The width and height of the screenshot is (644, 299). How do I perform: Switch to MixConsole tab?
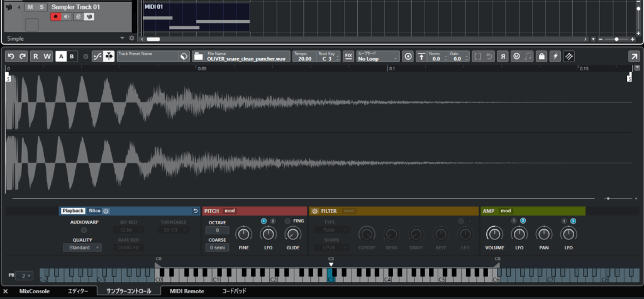click(x=35, y=291)
